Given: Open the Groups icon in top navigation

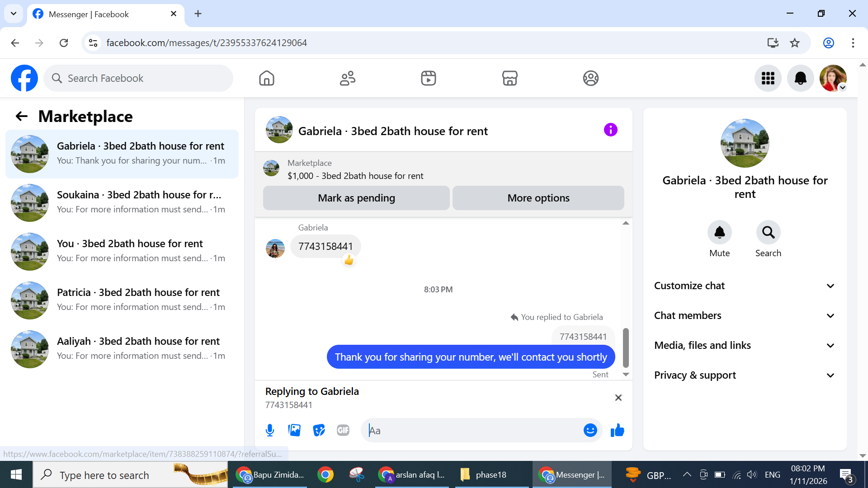Looking at the screenshot, I should [x=590, y=78].
